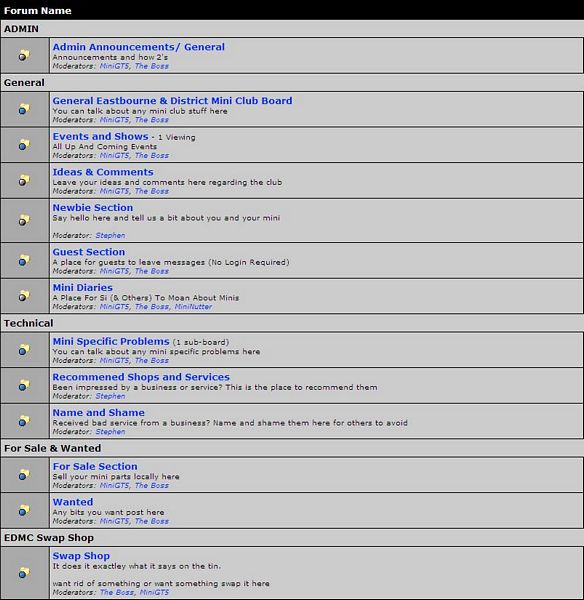Open Swap Shop forum title link

point(81,556)
